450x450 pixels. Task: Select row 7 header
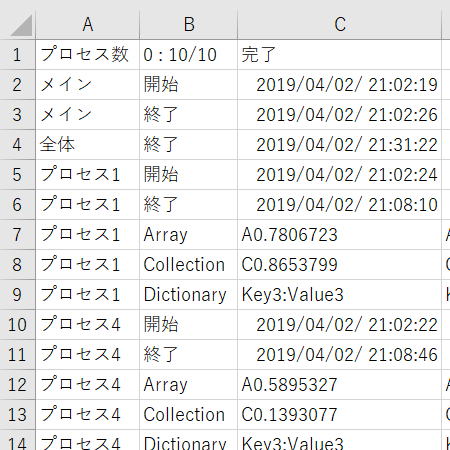click(17, 235)
